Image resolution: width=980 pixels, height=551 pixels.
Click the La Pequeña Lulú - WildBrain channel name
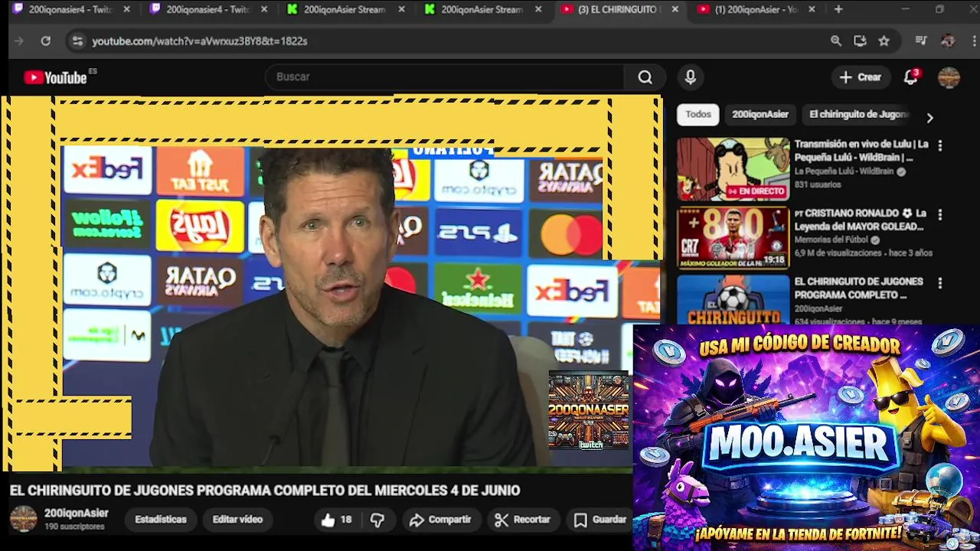click(844, 171)
